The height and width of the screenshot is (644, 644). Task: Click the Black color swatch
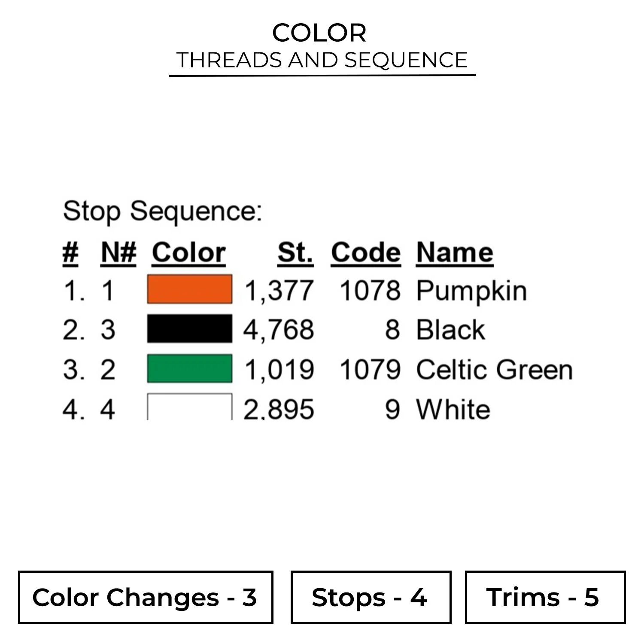coord(189,329)
